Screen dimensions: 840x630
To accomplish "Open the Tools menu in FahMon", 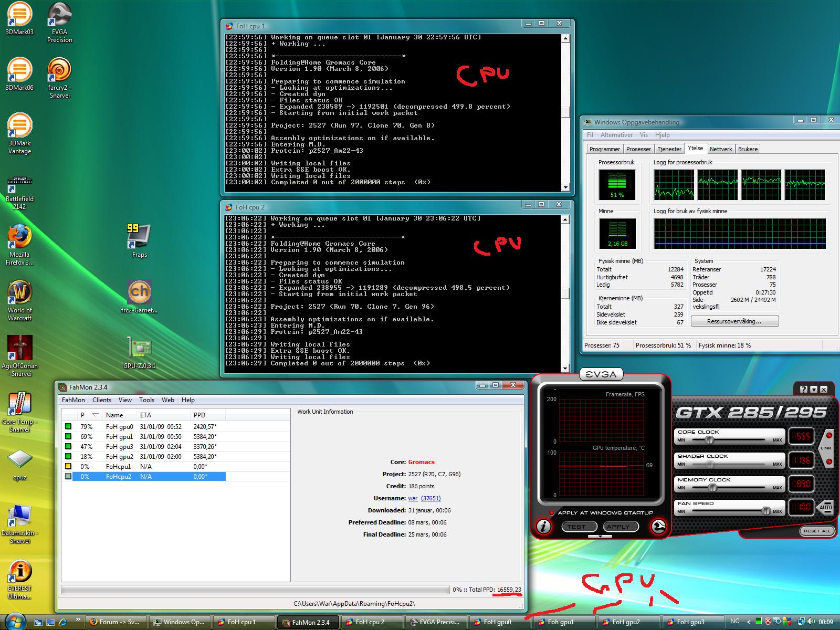I will pyautogui.click(x=147, y=400).
